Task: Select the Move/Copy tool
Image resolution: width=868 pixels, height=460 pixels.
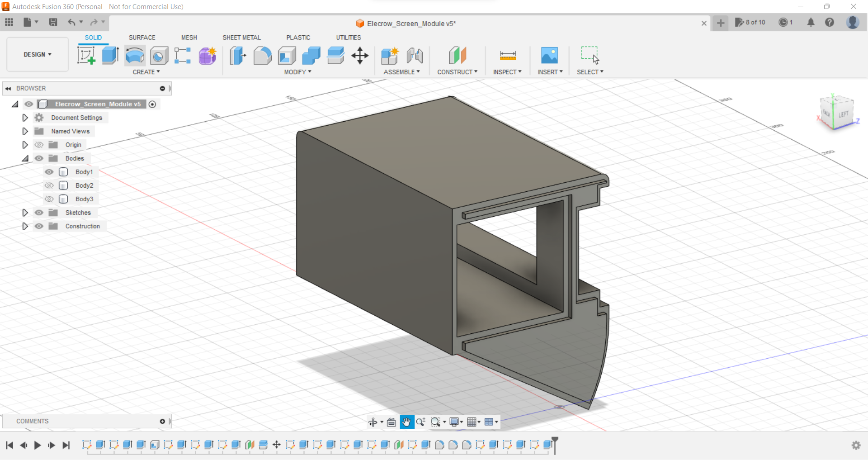Action: tap(360, 56)
